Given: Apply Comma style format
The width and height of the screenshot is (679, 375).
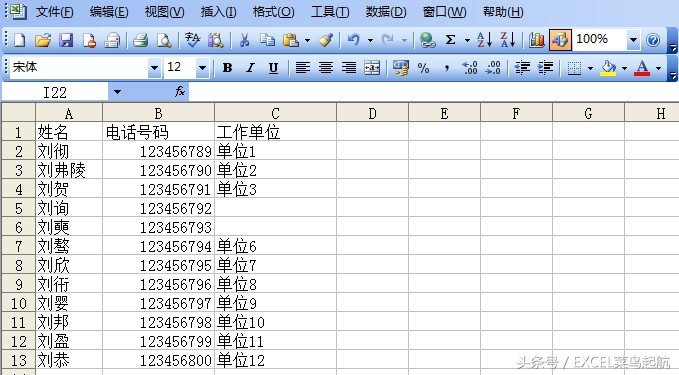Looking at the screenshot, I should [446, 68].
